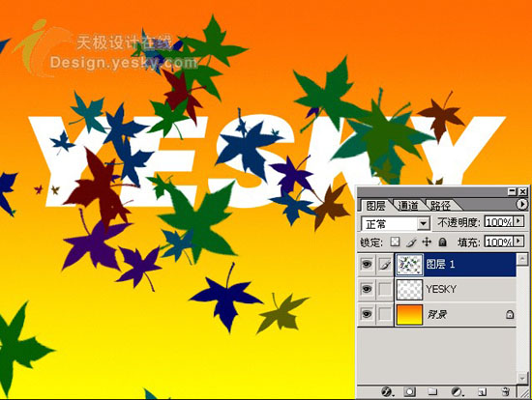532x400 pixels.
Task: Hide the 图层 1 layer
Action: tap(367, 264)
